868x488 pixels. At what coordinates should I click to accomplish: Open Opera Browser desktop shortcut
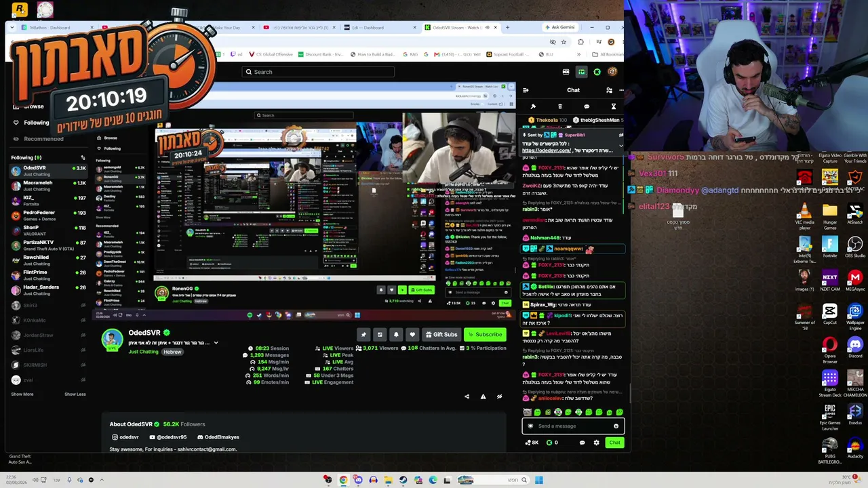point(830,350)
